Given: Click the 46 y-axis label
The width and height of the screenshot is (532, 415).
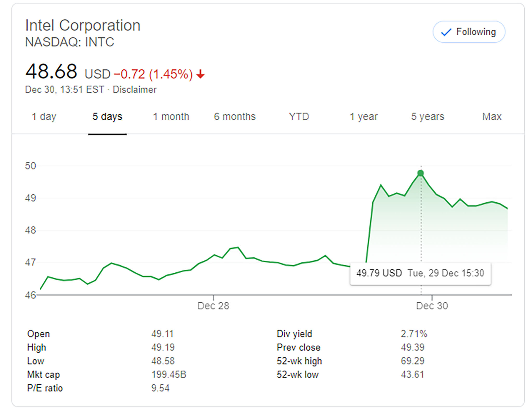Looking at the screenshot, I should point(30,295).
